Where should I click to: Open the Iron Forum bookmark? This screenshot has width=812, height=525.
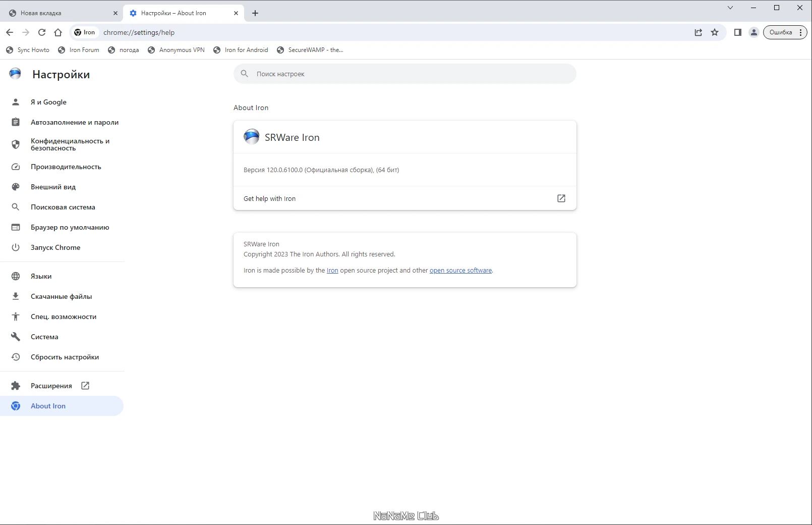[x=79, y=50]
